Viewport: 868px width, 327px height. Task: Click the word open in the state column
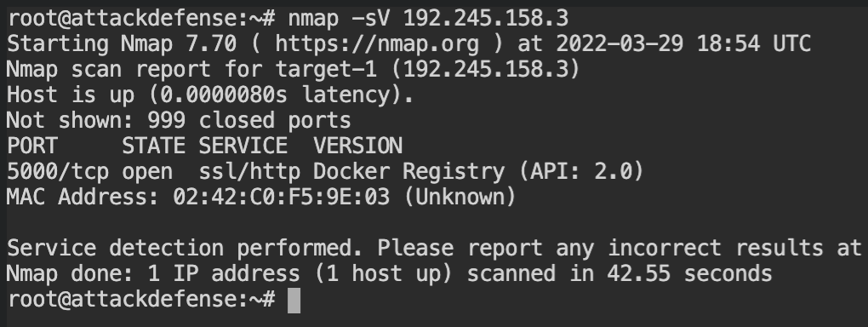point(147,172)
